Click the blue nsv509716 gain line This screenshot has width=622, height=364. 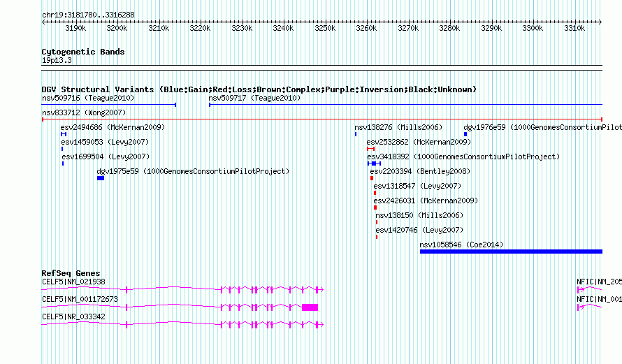coord(109,105)
